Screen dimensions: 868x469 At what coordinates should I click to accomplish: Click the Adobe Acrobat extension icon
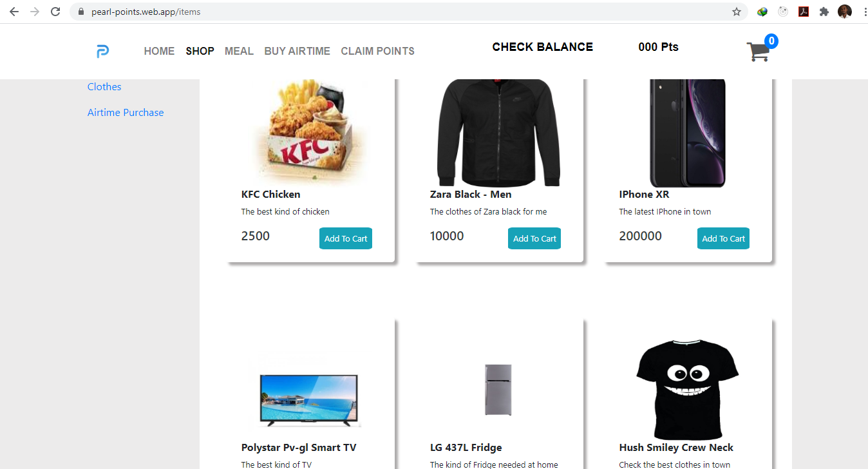[804, 12]
